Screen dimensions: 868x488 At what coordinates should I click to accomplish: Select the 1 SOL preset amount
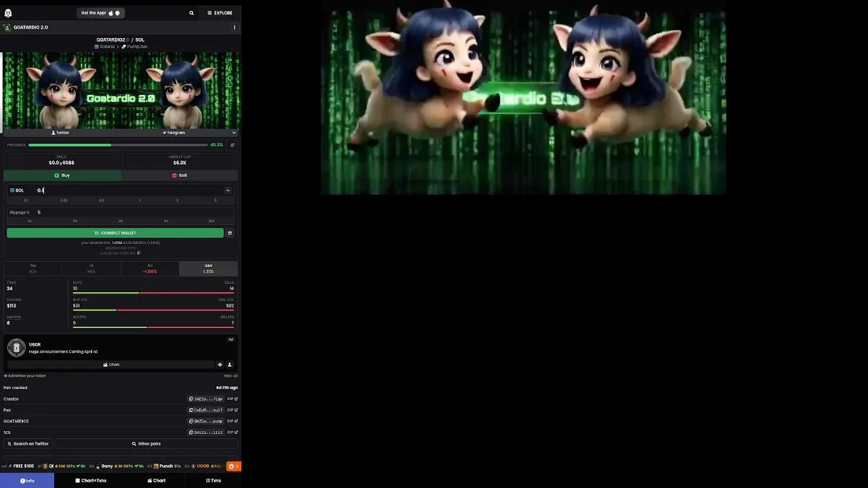pyautogui.click(x=140, y=201)
